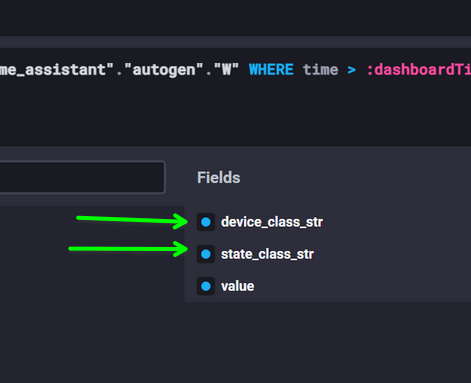
Task: Click the "autogen" retention policy in query
Action: 163,70
